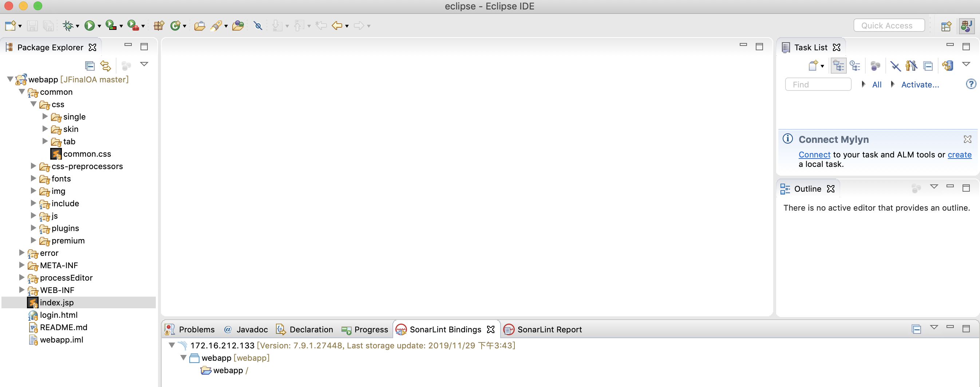
Task: Open the Search flashlight tool
Action: (x=216, y=25)
